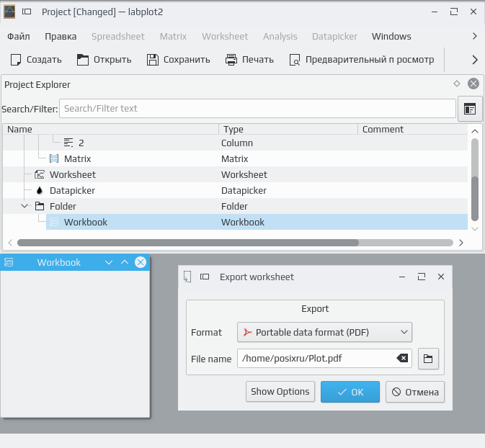485x448 pixels.
Task: Open the Analysis menu
Action: 280,37
